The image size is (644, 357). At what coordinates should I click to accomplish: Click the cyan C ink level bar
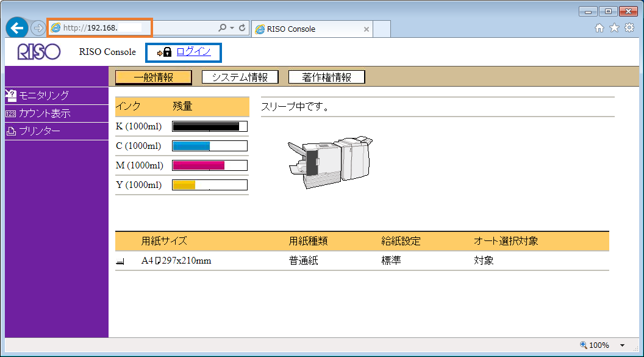pos(209,146)
